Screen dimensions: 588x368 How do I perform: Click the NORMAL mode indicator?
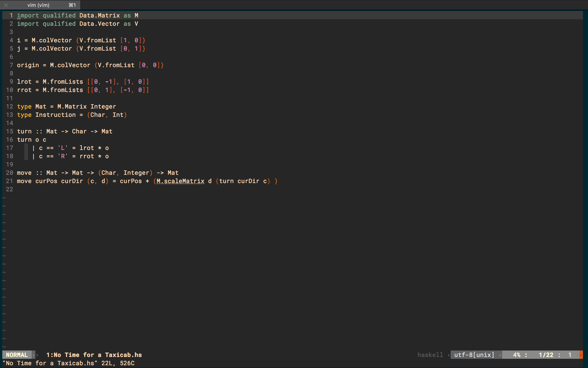(17, 355)
